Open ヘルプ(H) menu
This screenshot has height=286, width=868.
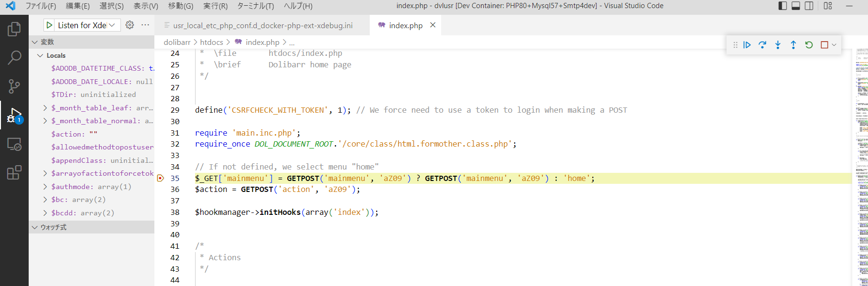click(298, 6)
